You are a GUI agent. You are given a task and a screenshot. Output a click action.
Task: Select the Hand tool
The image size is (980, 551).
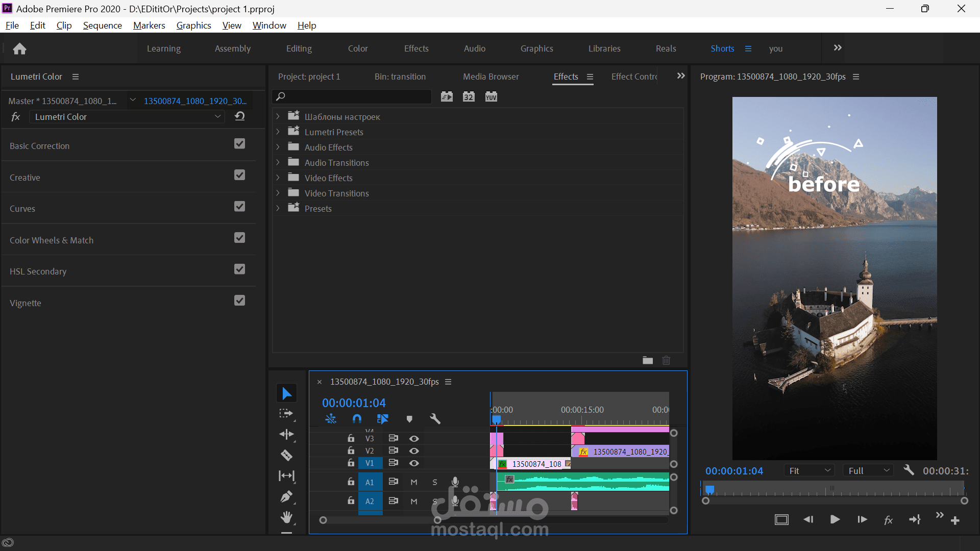(x=286, y=517)
